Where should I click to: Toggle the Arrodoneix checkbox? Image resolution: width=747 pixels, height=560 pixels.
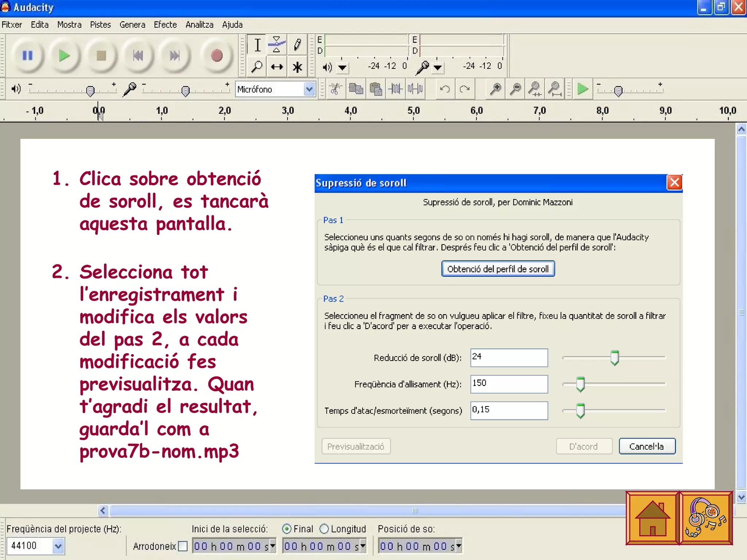[183, 546]
